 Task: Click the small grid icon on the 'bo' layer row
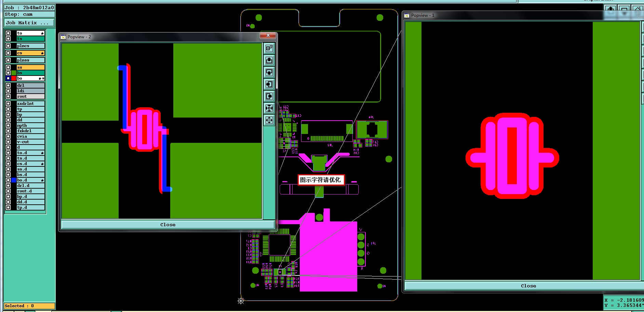click(x=43, y=78)
